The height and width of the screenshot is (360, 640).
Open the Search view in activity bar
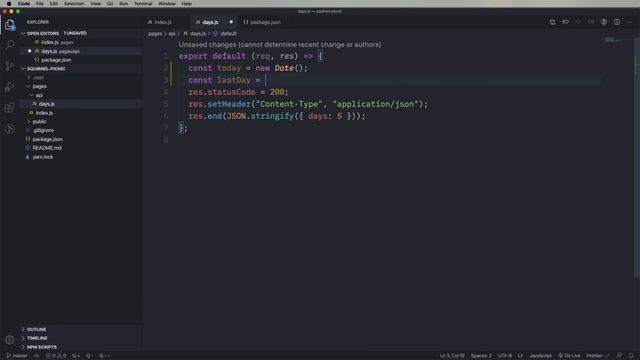[x=9, y=44]
